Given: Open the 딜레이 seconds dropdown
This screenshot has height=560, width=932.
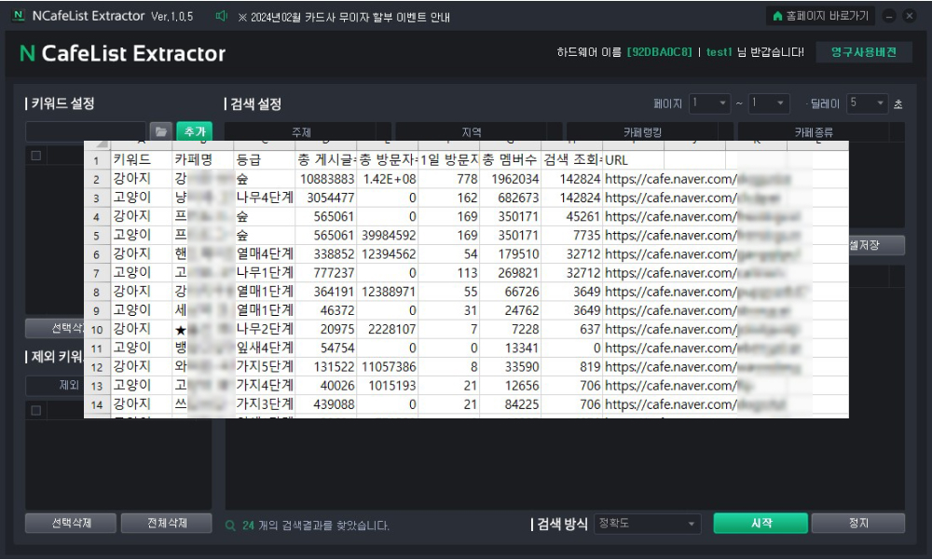Looking at the screenshot, I should point(868,103).
